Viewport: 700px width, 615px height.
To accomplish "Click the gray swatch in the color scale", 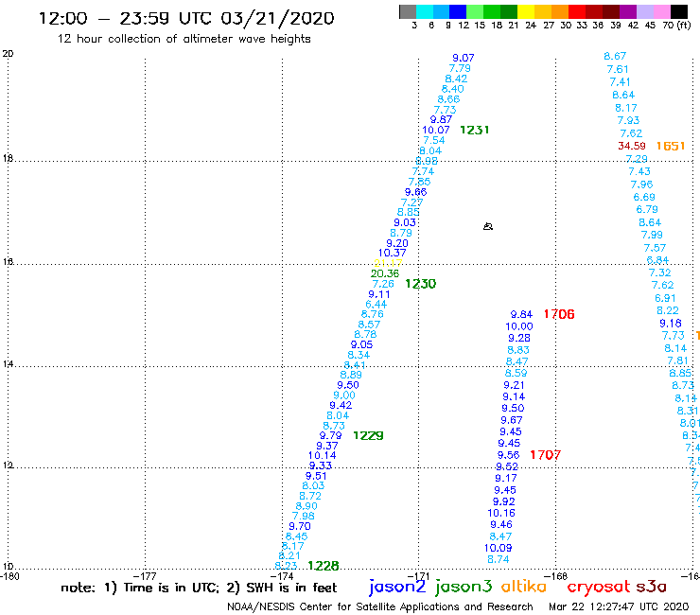I will pyautogui.click(x=408, y=11).
